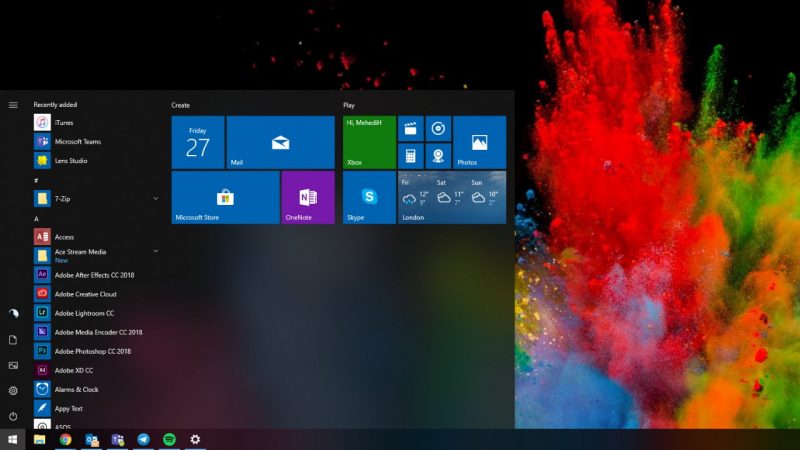The height and width of the screenshot is (450, 800).
Task: Open the Photos tile
Action: click(x=480, y=142)
